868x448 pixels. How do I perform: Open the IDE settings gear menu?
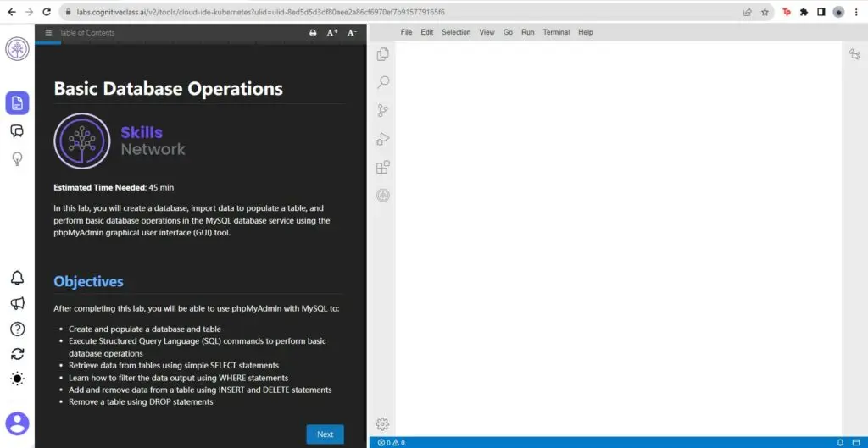[x=382, y=424]
